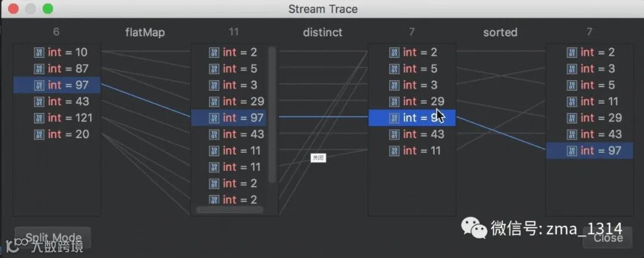Click the vertical scrollbar in flatMap list
The height and width of the screenshot is (258, 644).
pyautogui.click(x=272, y=113)
